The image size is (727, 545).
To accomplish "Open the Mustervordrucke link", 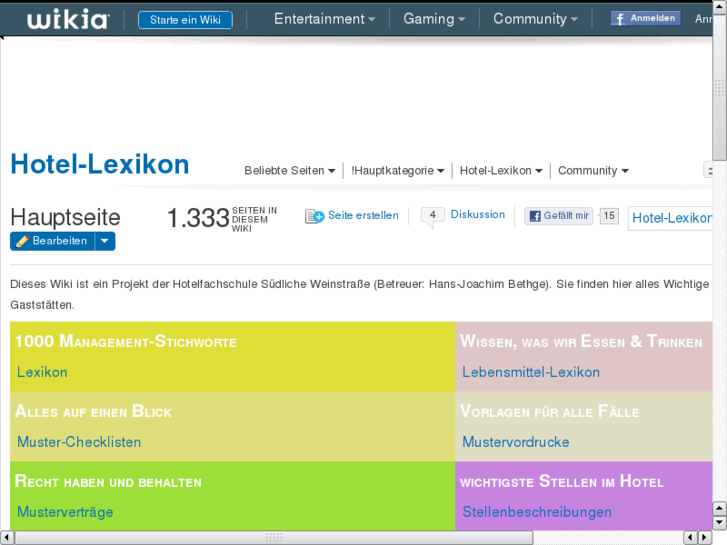I will pos(516,442).
